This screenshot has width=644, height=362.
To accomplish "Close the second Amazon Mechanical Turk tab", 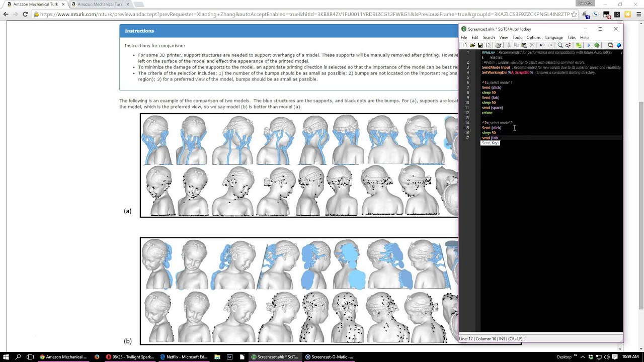I will coord(127,4).
